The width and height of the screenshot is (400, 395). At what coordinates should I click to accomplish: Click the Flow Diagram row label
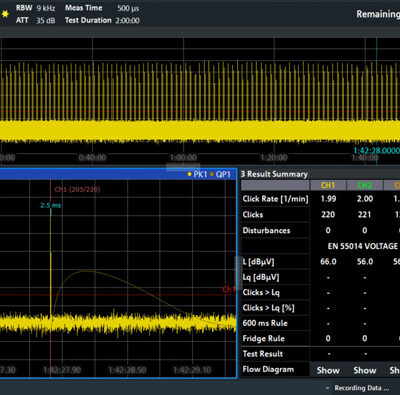(x=268, y=370)
